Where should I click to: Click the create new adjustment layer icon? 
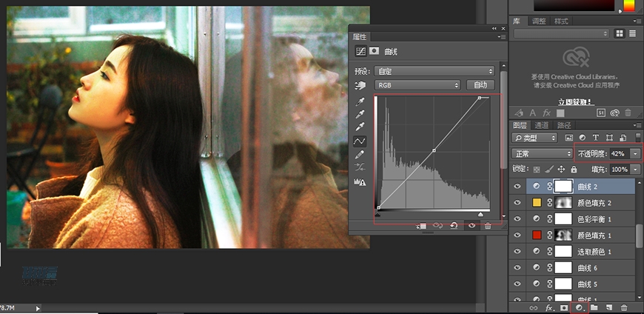pos(580,307)
